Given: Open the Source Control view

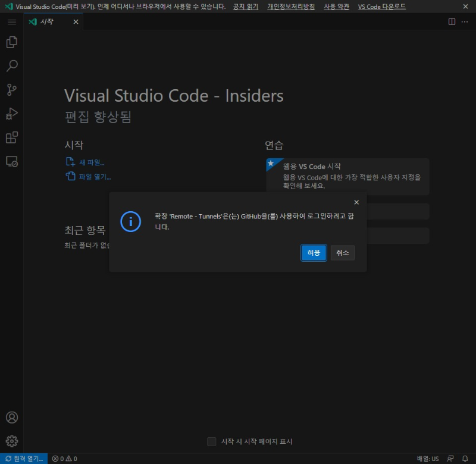Looking at the screenshot, I should point(11,90).
